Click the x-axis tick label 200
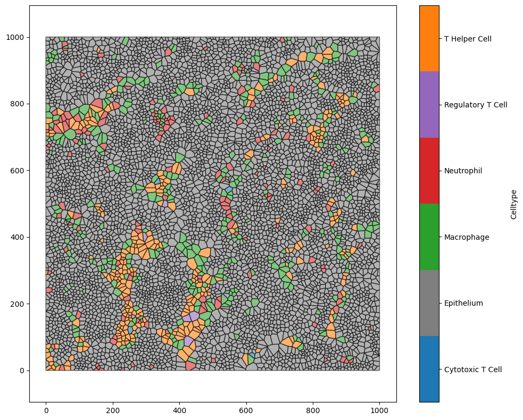 113,410
